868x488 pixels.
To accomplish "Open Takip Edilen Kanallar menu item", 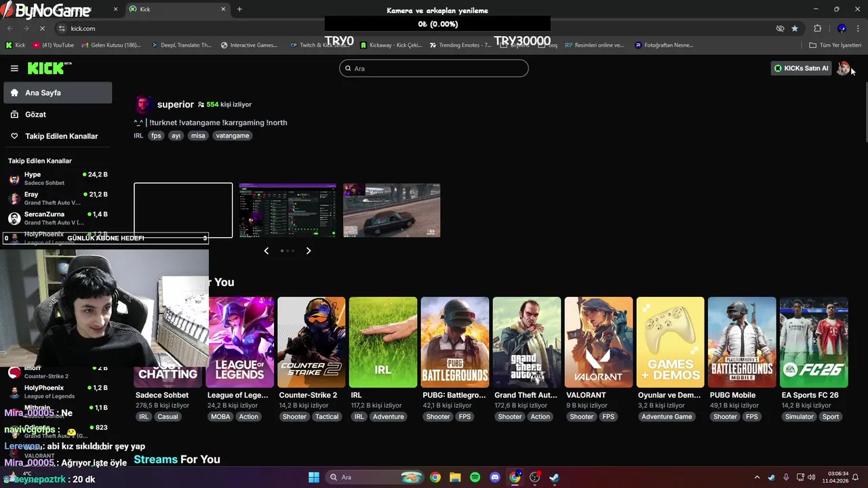I will [58, 136].
